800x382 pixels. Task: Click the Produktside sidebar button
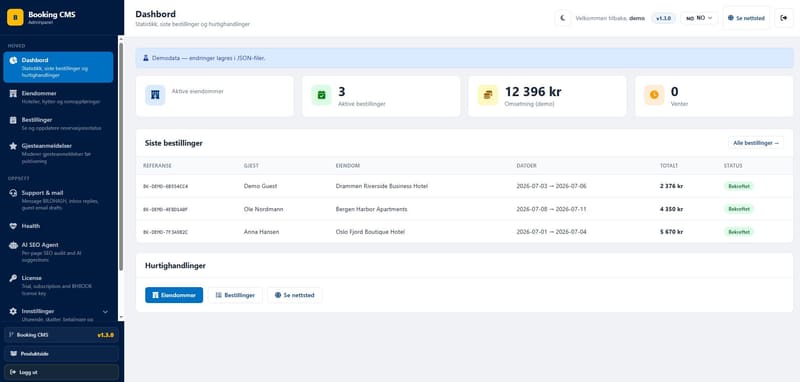61,353
